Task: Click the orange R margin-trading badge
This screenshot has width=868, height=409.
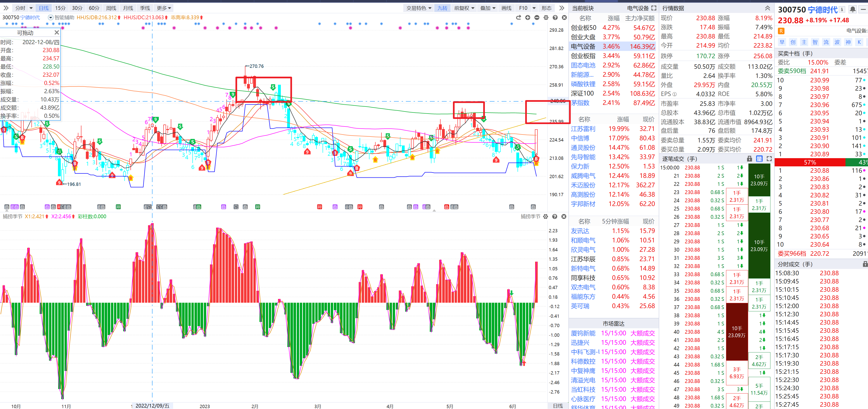Action: click(781, 31)
